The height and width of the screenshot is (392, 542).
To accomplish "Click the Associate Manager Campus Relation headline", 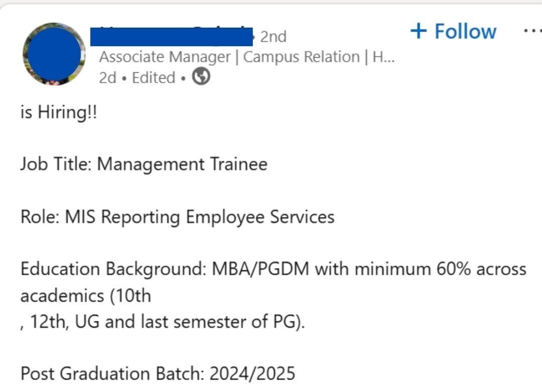I will point(246,57).
